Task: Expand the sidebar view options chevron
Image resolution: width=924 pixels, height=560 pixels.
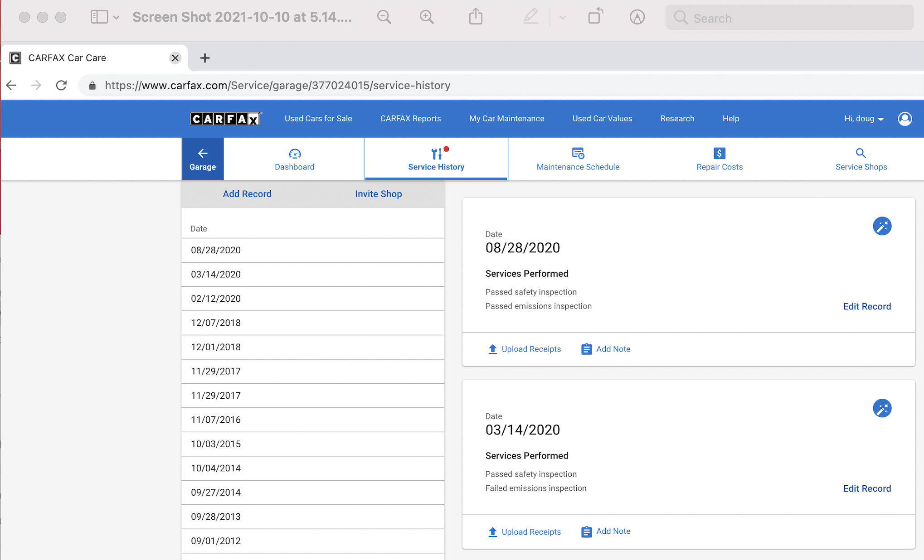Action: tap(116, 18)
